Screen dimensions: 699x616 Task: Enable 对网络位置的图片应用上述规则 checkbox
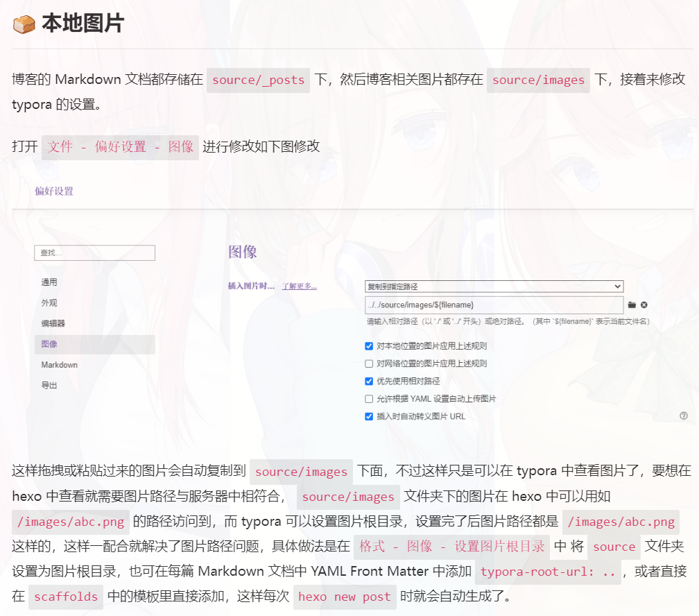coord(369,363)
